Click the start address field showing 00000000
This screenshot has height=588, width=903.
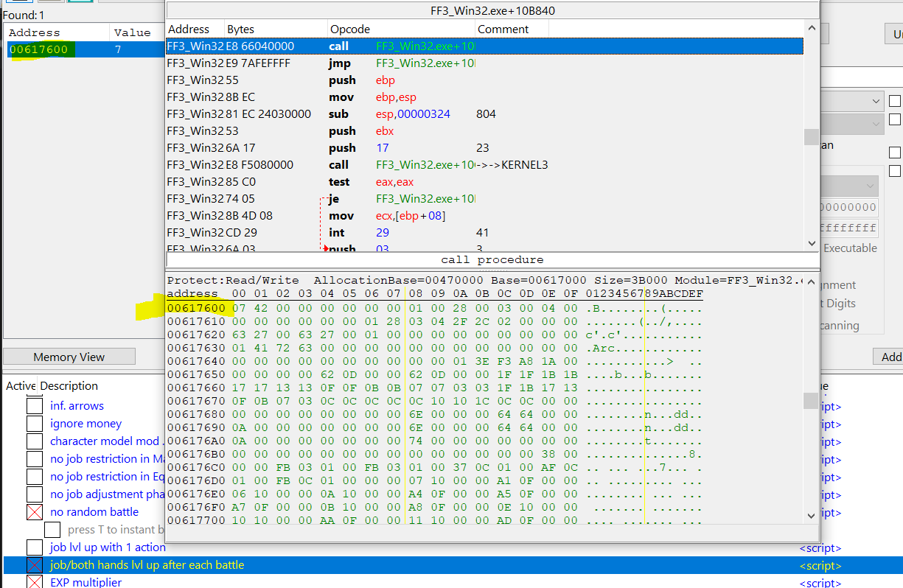pyautogui.click(x=848, y=207)
